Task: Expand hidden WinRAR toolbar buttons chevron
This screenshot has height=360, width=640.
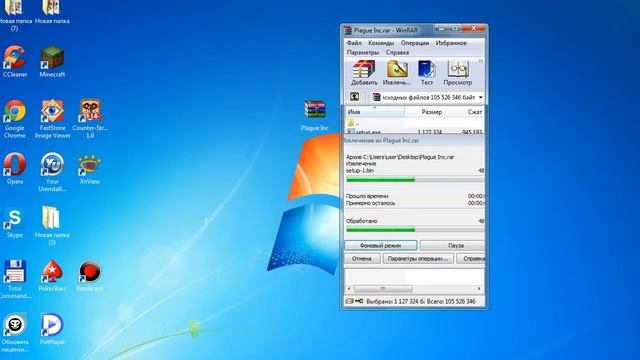Action: pyautogui.click(x=481, y=61)
